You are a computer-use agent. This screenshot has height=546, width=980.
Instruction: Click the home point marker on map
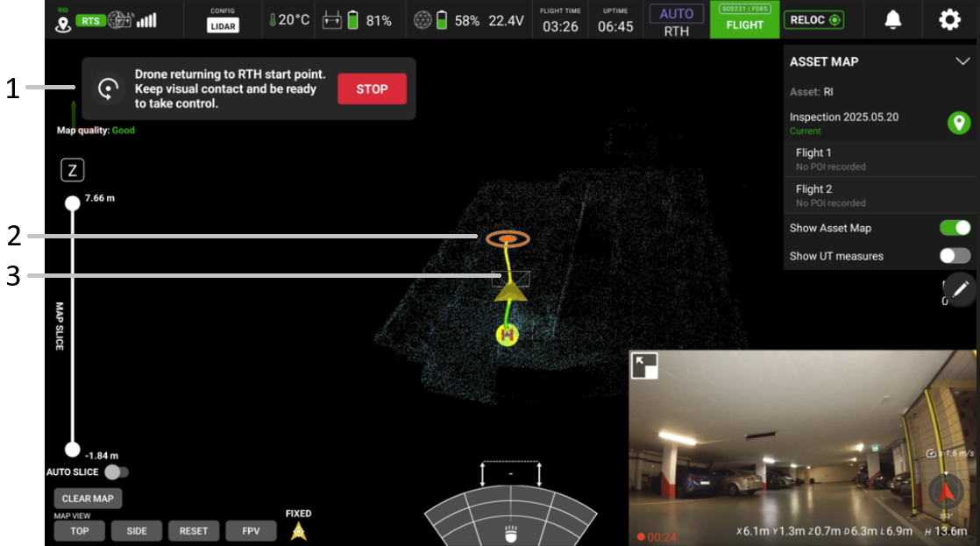(x=508, y=334)
